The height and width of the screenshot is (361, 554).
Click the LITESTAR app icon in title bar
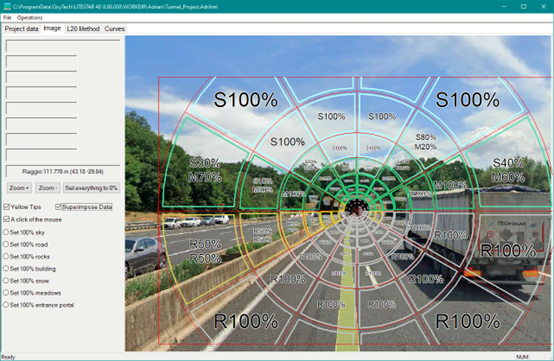[x=7, y=6]
